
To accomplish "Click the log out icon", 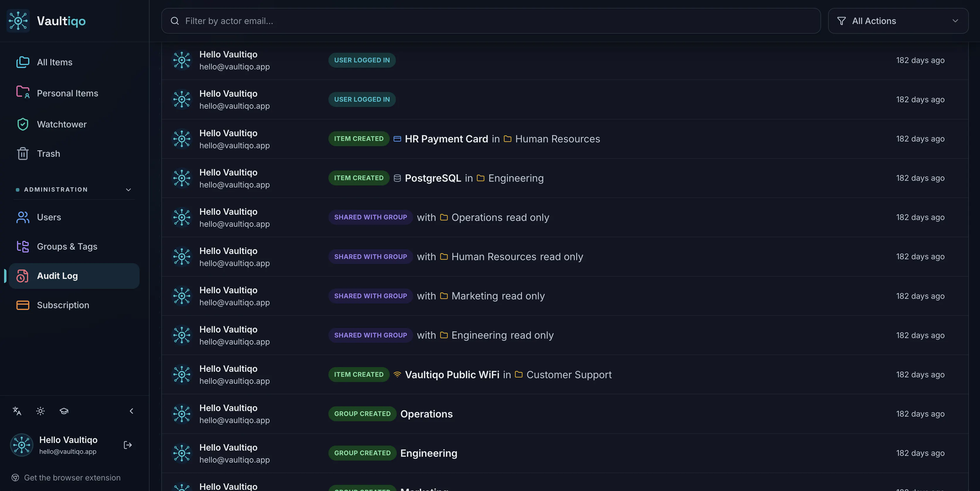I will tap(128, 445).
